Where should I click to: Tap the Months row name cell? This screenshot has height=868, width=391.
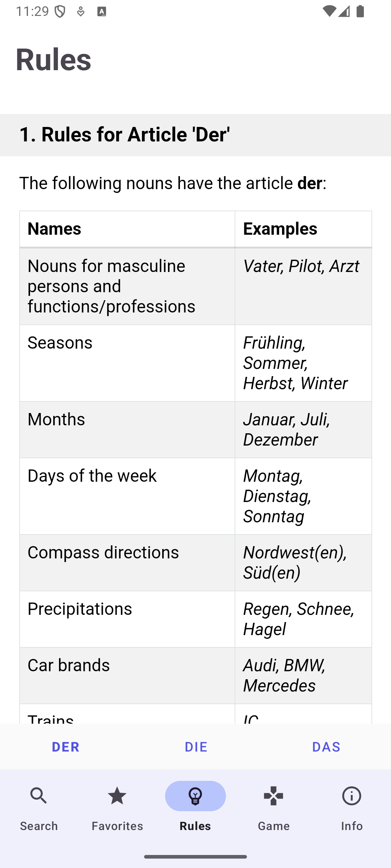127,430
